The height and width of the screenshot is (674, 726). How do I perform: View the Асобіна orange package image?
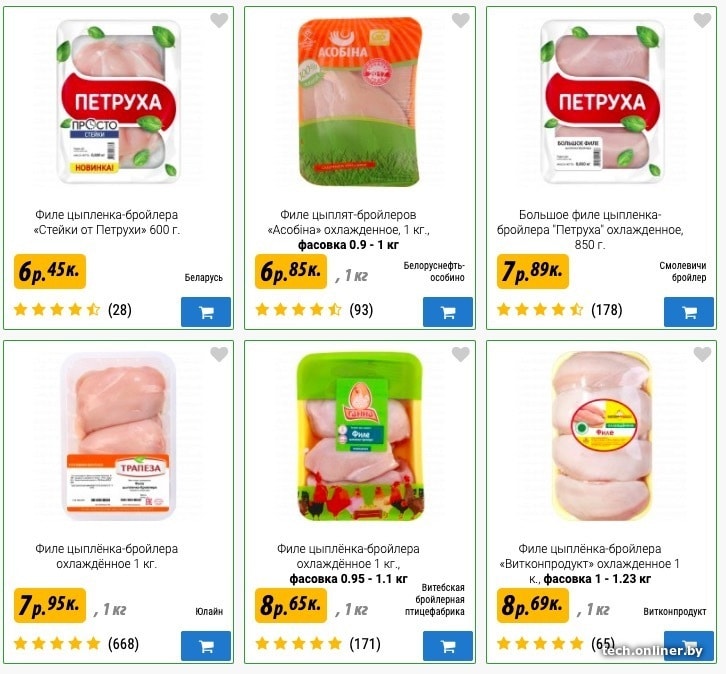(359, 101)
